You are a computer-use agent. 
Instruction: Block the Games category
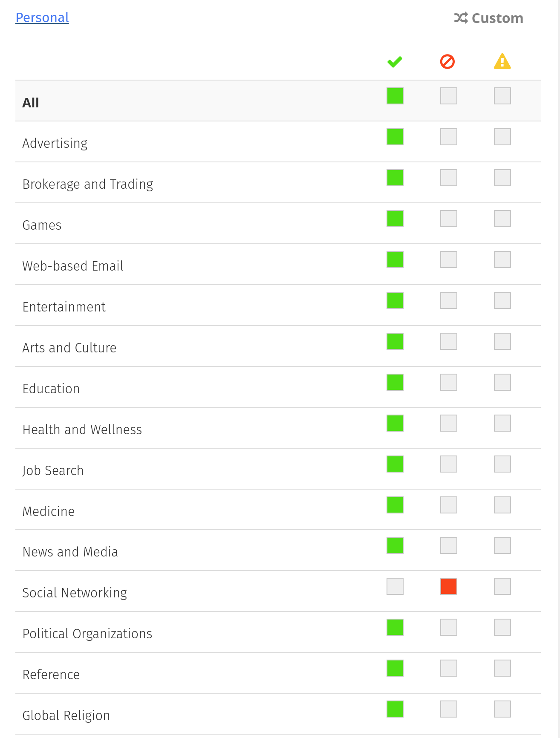(x=448, y=219)
